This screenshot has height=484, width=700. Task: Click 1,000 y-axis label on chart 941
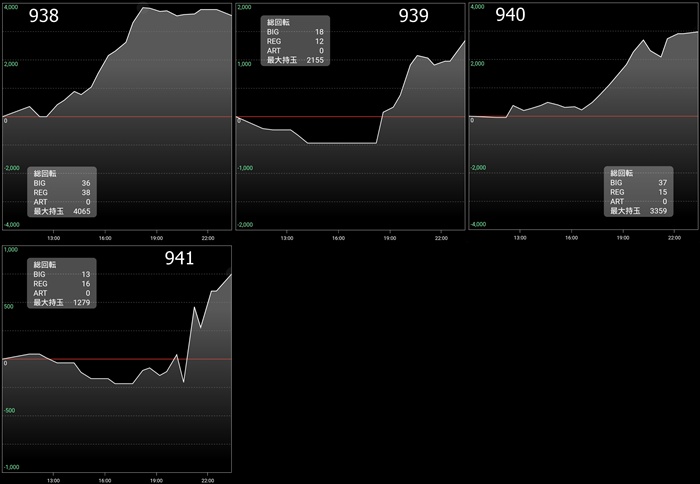(x=11, y=250)
